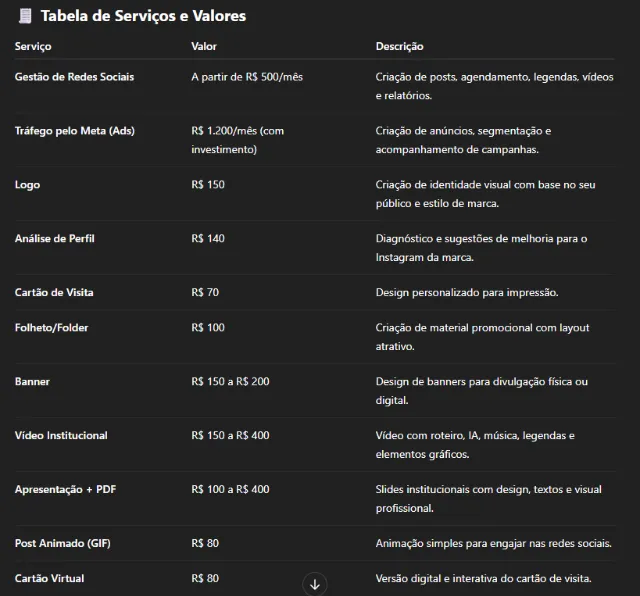Image resolution: width=640 pixels, height=596 pixels.
Task: Click the 'R$ 70' value
Action: point(205,292)
